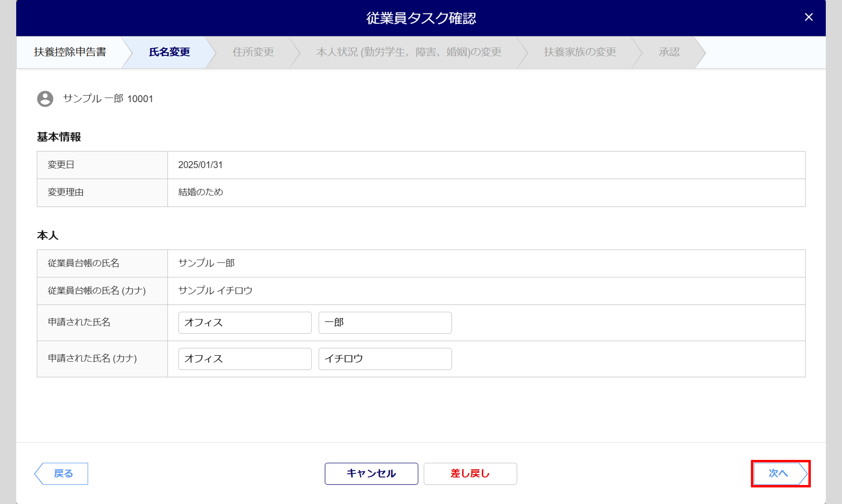
Task: Select the 氏名変更 step tab
Action: pyautogui.click(x=169, y=52)
